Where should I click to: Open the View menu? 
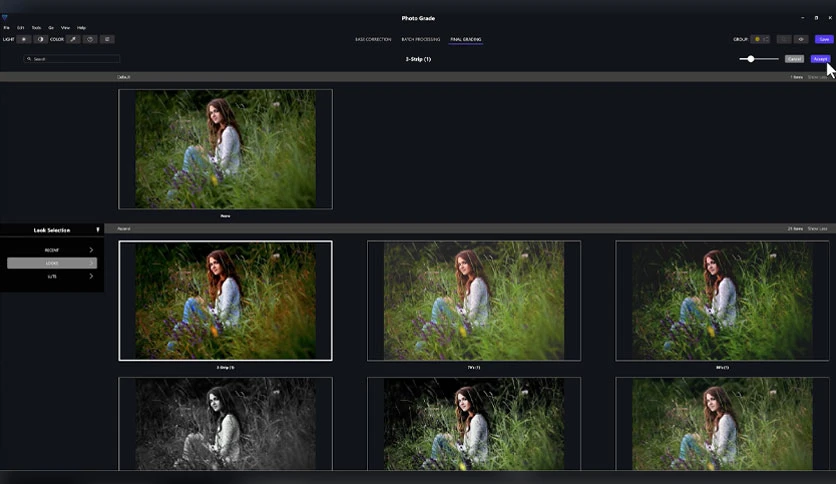(65, 28)
